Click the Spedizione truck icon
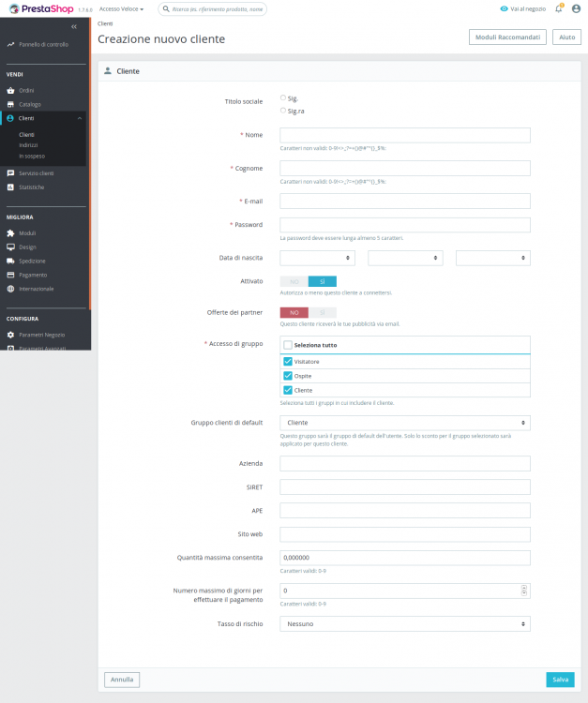588x703 pixels. tap(10, 261)
